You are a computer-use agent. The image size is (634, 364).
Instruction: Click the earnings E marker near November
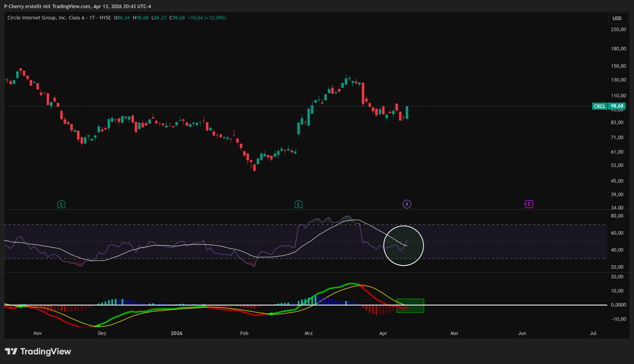[x=61, y=204]
